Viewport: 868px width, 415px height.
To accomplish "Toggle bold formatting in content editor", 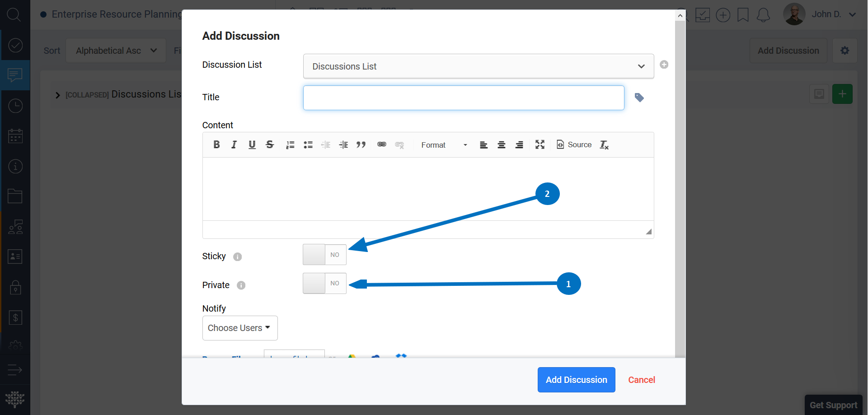I will 216,145.
